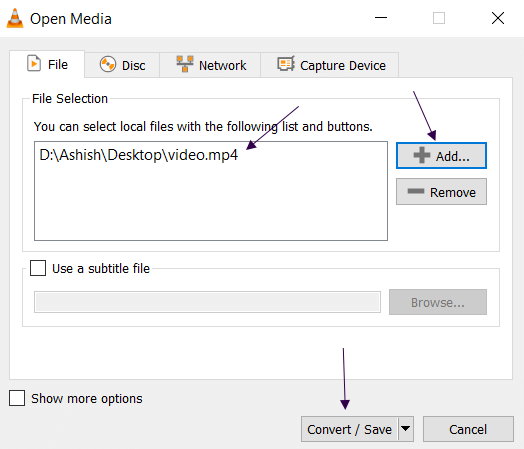524x449 pixels.
Task: Expand the Convert / Save dropdown arrow
Action: [x=406, y=429]
